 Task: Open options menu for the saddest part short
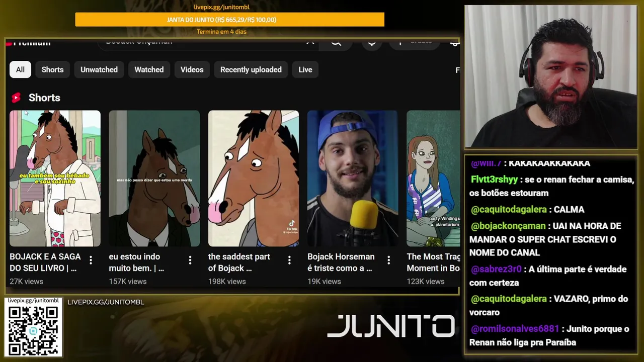289,260
